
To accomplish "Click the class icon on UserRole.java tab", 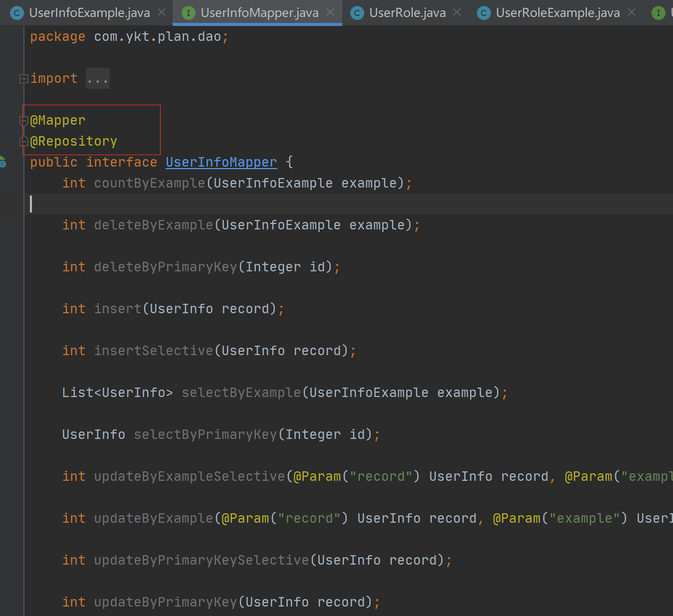I will click(x=357, y=13).
